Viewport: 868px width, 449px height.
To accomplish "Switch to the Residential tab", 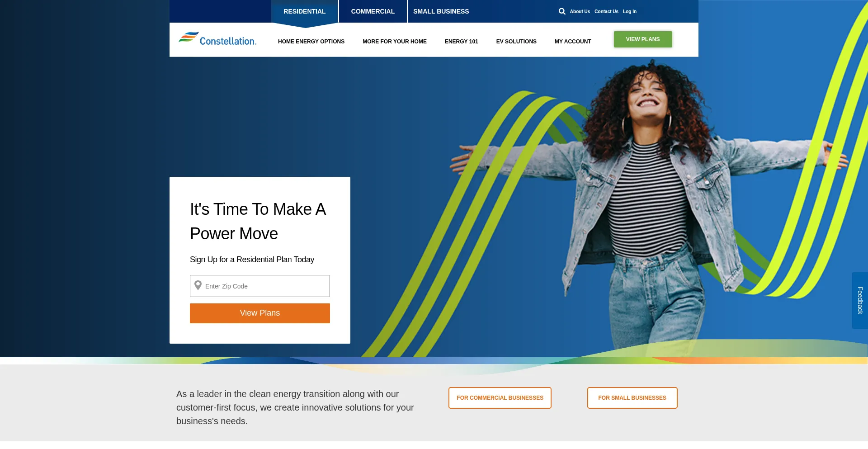I will click(x=304, y=11).
